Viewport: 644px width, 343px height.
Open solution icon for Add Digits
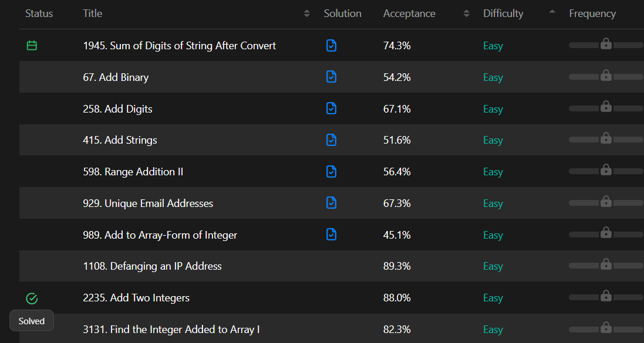click(332, 108)
